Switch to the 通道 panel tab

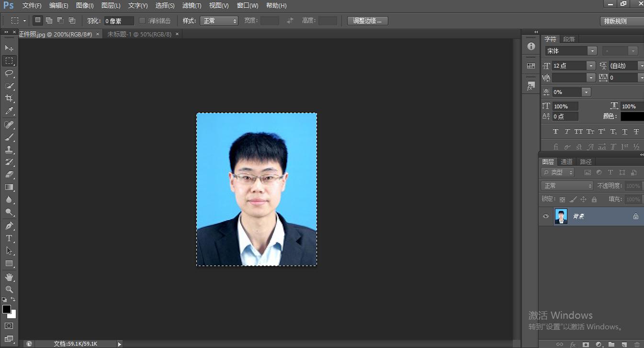point(566,162)
